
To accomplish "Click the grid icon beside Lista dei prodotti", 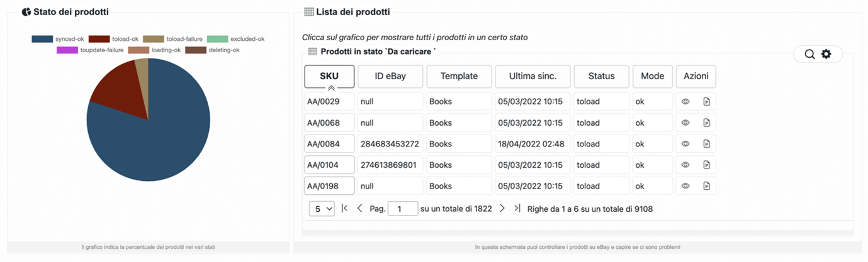I will point(308,11).
